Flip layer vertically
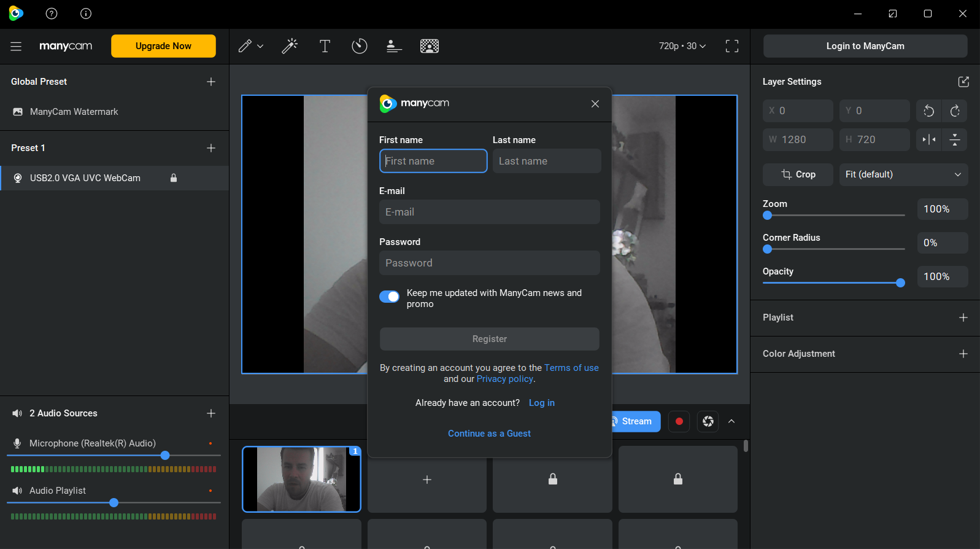This screenshot has height=549, width=980. click(955, 139)
